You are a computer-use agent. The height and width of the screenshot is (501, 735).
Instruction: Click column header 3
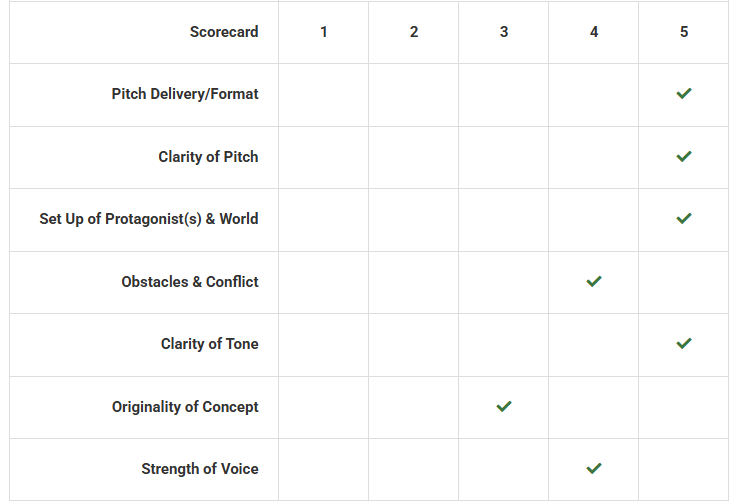504,32
